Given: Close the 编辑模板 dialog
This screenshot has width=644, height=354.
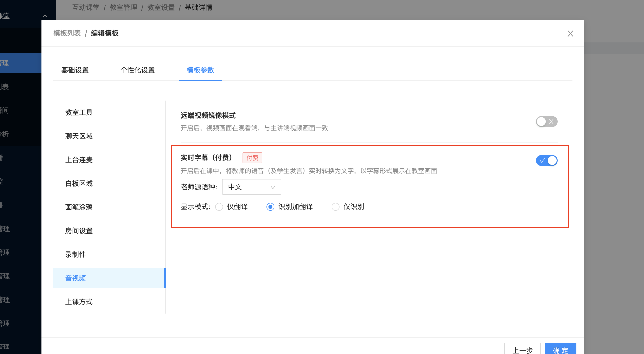Looking at the screenshot, I should point(570,34).
